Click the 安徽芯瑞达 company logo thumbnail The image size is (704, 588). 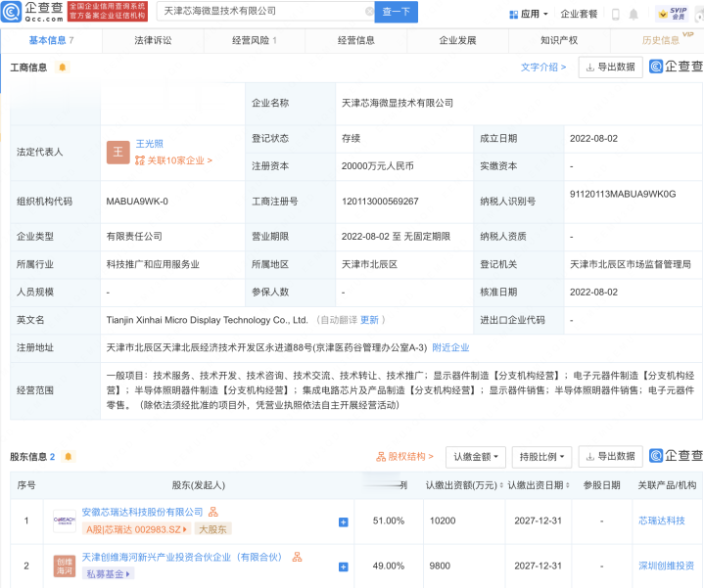[65, 520]
